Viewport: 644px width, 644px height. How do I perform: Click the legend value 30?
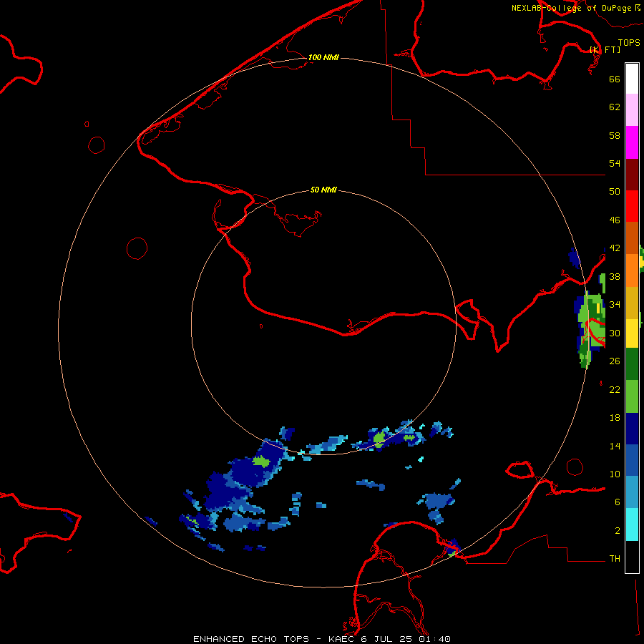[615, 333]
